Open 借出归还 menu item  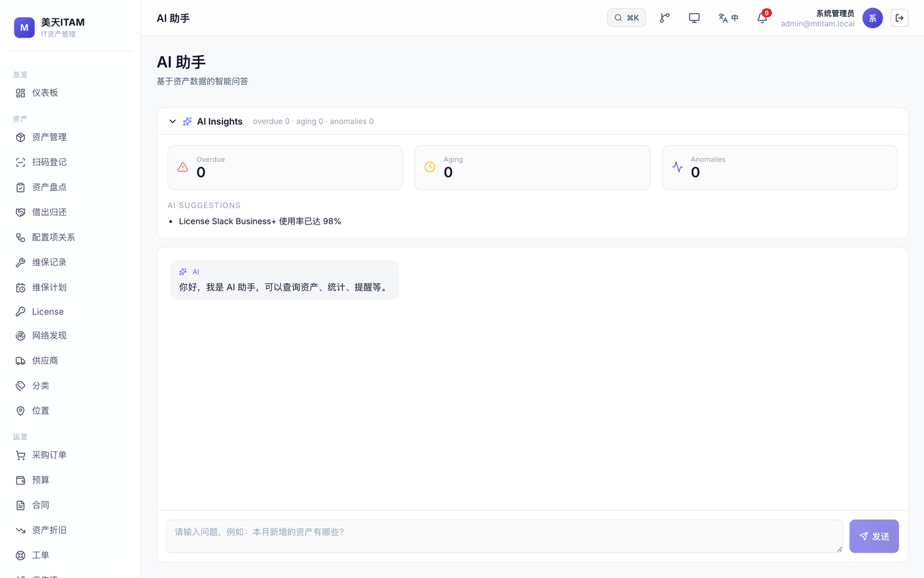[70, 213]
